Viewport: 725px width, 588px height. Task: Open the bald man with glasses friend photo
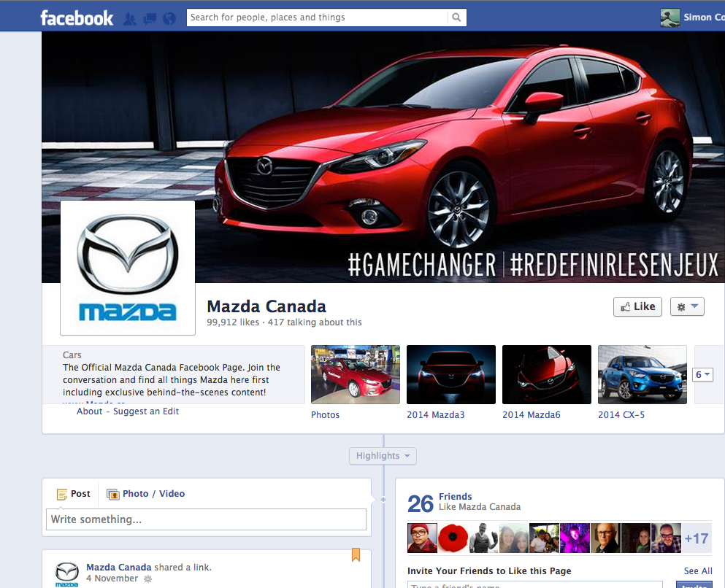605,538
